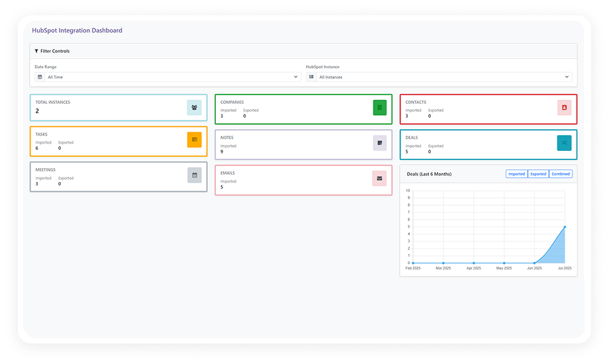Click the TASKS card title
The height and width of the screenshot is (364, 609).
click(x=42, y=134)
